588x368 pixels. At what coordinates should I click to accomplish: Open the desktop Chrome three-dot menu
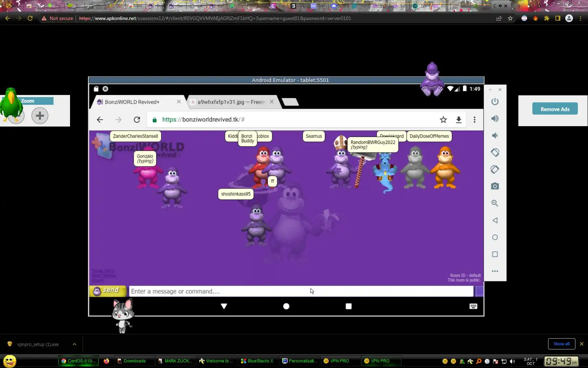(x=580, y=18)
